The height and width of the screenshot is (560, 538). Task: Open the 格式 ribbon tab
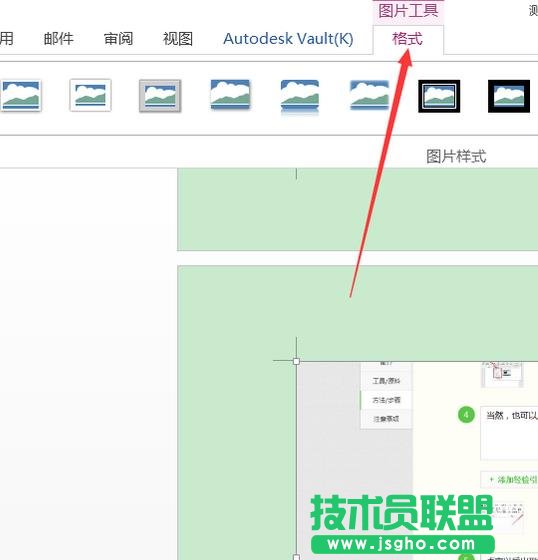click(x=408, y=39)
